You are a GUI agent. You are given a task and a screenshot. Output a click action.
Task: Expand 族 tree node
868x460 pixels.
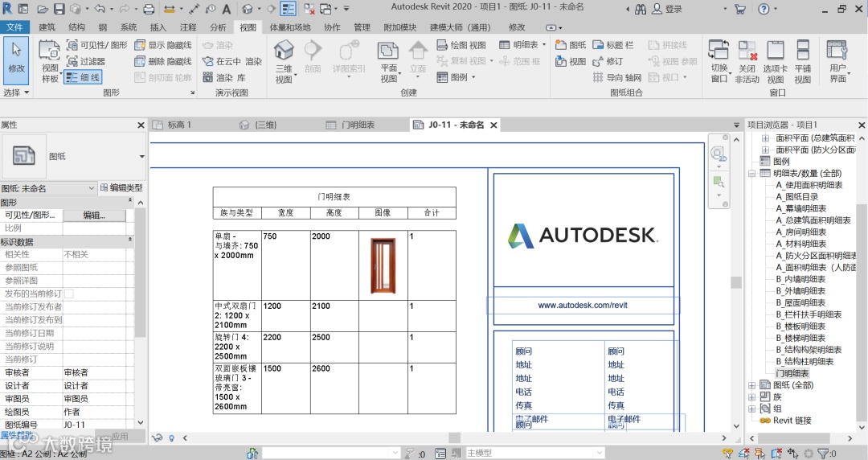pyautogui.click(x=751, y=396)
